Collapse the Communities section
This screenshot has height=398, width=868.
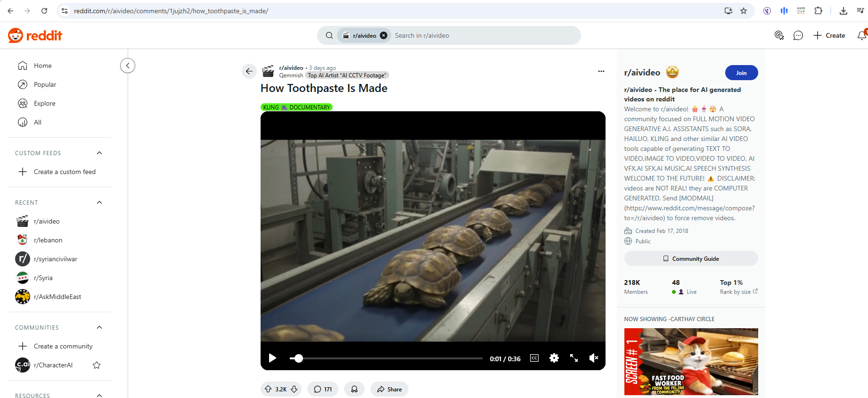click(x=99, y=327)
